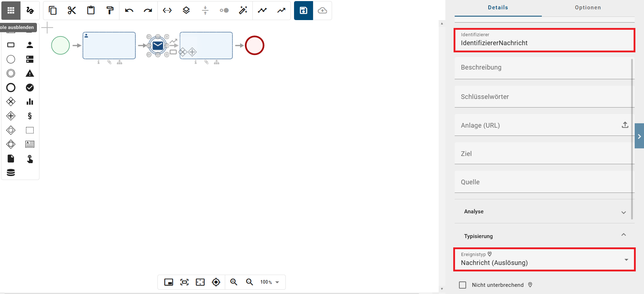
Task: Open the layers icon
Action: pyautogui.click(x=186, y=10)
